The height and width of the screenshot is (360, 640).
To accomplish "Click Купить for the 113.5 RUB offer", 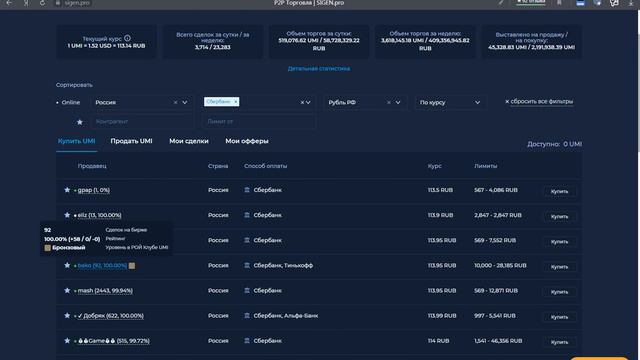I will (560, 191).
